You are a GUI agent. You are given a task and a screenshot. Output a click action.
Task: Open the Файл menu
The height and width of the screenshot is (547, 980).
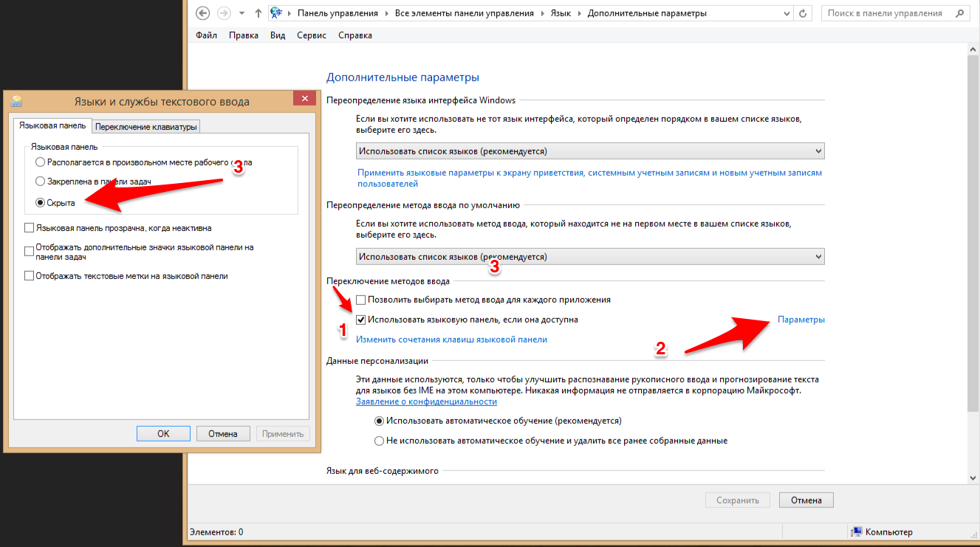point(206,35)
